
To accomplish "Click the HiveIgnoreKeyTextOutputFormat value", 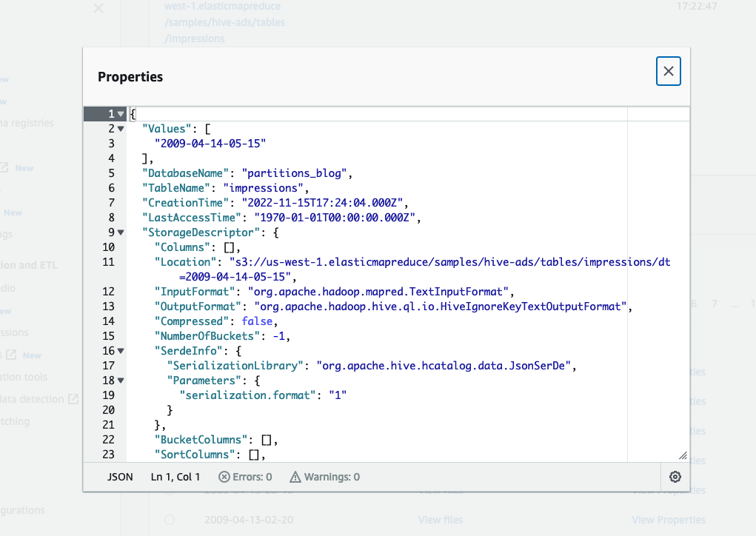I will [441, 306].
